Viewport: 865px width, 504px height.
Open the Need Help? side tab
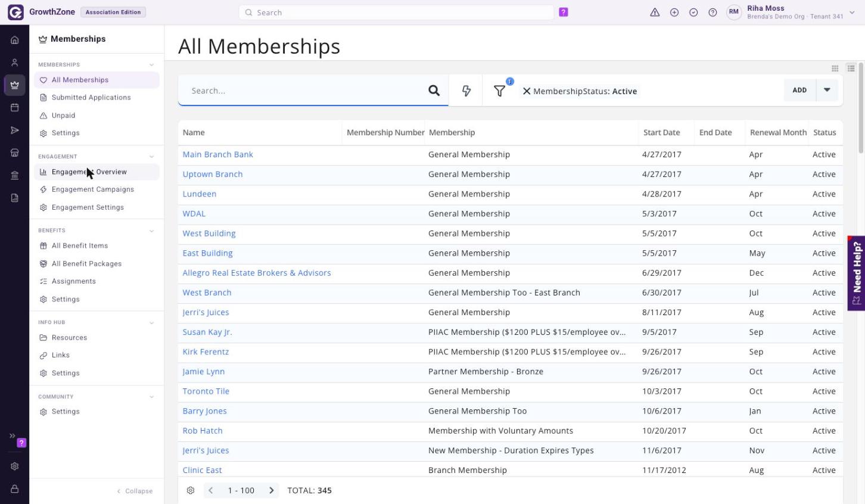click(856, 273)
